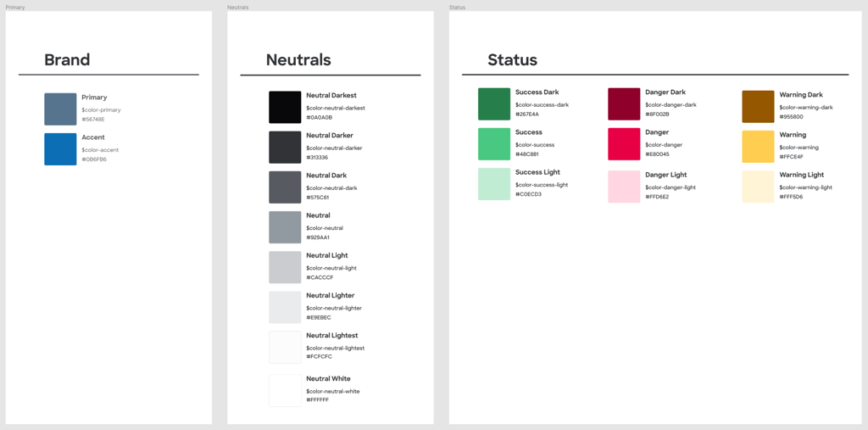This screenshot has height=430, width=868.
Task: Pick the Neutral Lighter swatch
Action: (285, 307)
